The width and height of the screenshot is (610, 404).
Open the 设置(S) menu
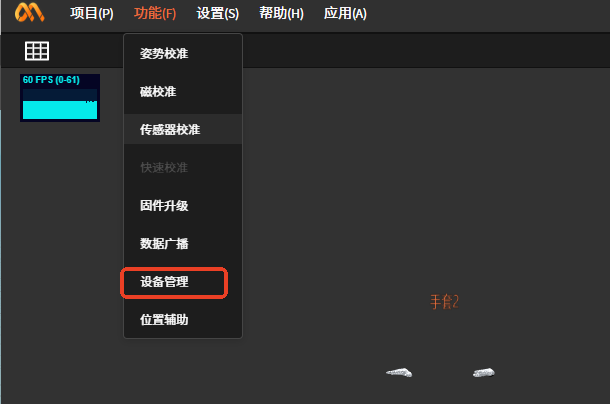[217, 14]
